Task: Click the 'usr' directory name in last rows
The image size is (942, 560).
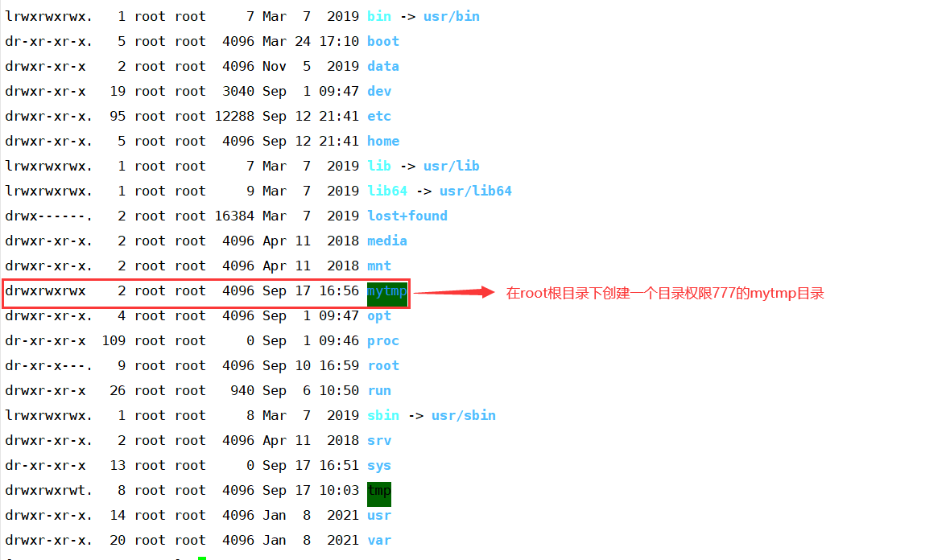Action: (x=379, y=516)
